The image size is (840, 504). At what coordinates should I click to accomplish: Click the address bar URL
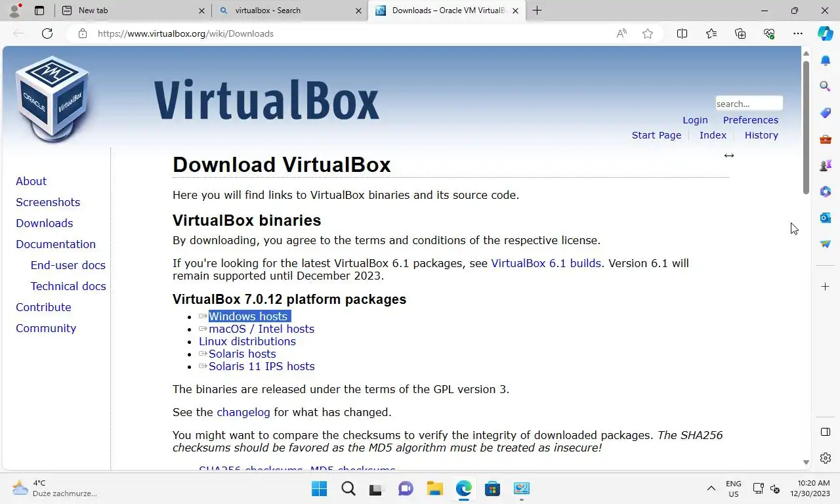(x=186, y=33)
